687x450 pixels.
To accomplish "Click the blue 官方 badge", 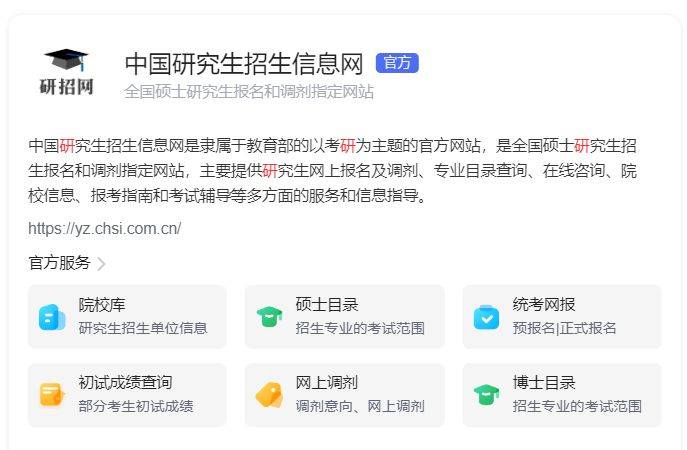I will pyautogui.click(x=397, y=63).
